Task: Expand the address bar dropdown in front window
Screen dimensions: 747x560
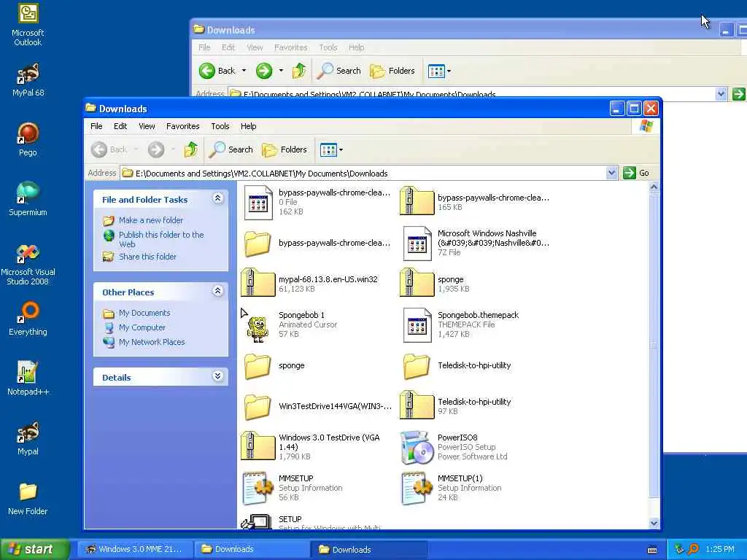Action: pos(612,173)
